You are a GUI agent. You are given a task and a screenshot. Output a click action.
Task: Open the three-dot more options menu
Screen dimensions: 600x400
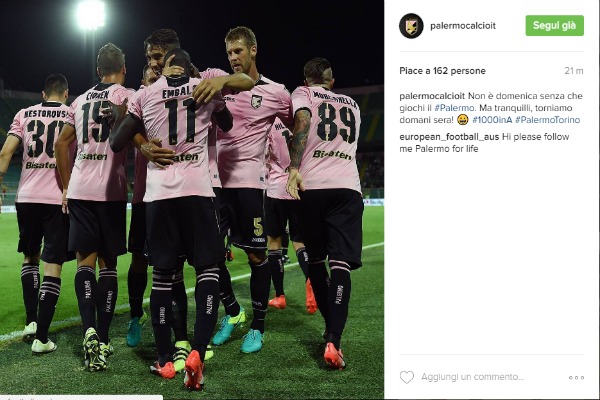pos(576,377)
